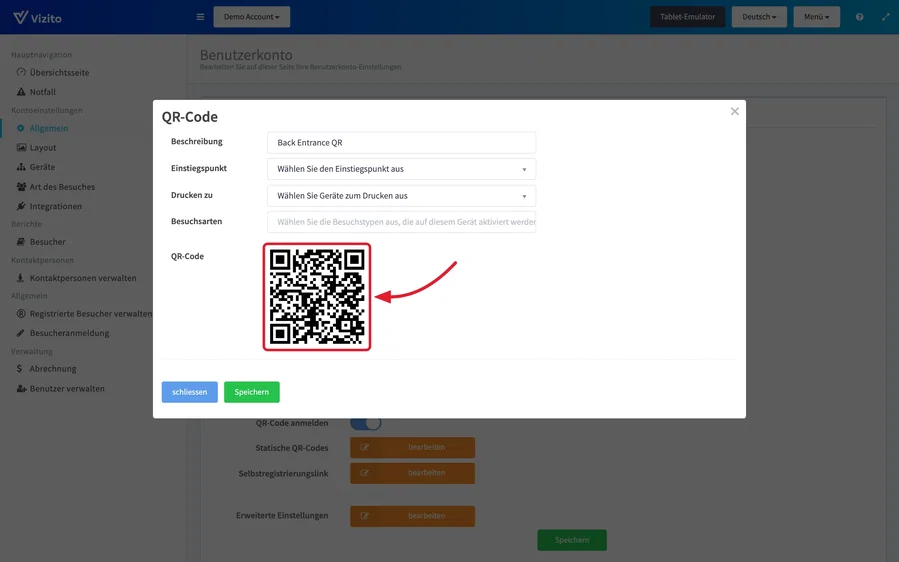Expand the Einstiegspunkt select box

click(x=401, y=169)
